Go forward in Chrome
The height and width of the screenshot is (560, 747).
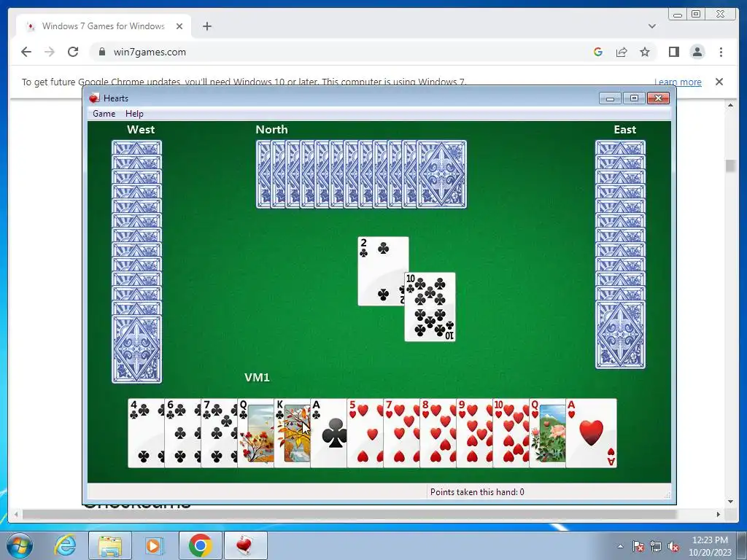click(50, 52)
